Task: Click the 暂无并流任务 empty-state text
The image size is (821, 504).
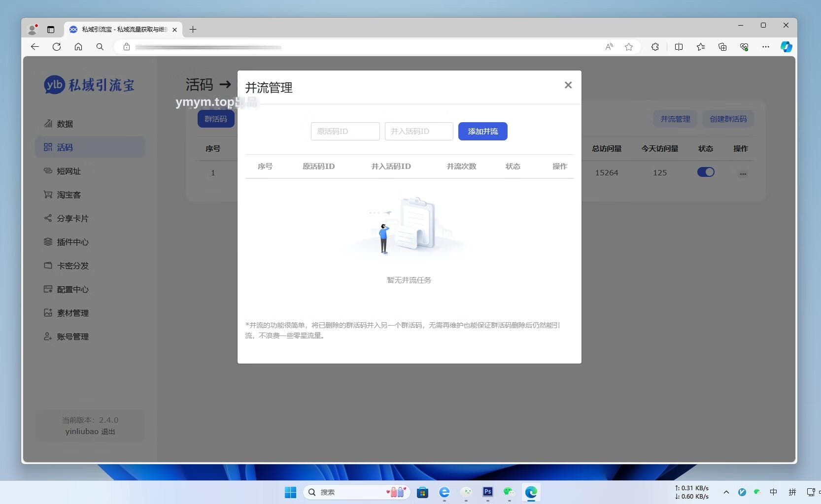Action: [x=409, y=280]
